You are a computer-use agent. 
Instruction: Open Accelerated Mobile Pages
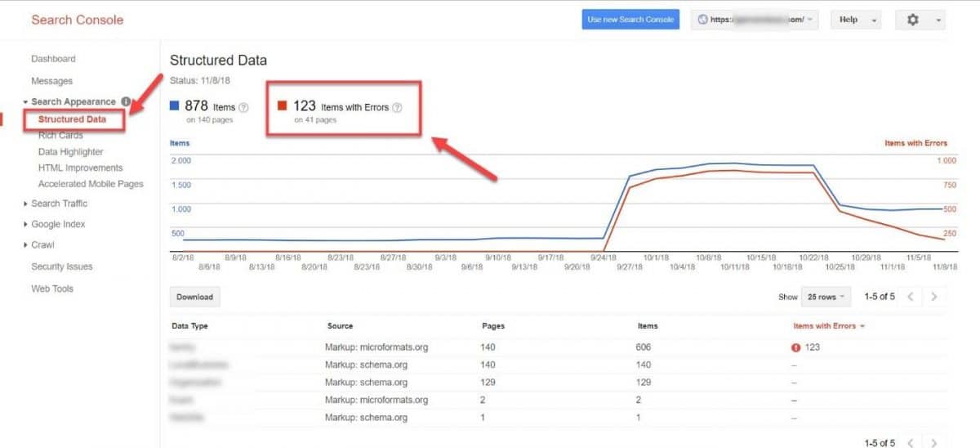(x=91, y=184)
